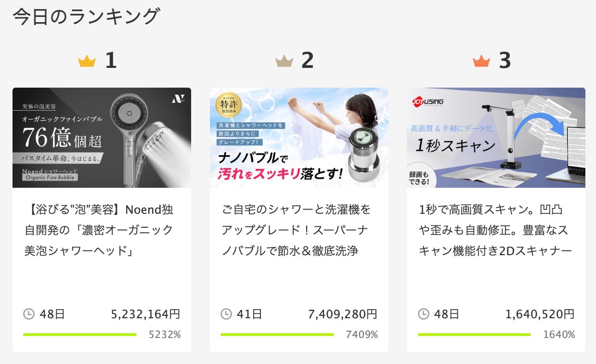Click the clock icon on the Noend shower head card
Image resolution: width=596 pixels, height=364 pixels.
(29, 314)
